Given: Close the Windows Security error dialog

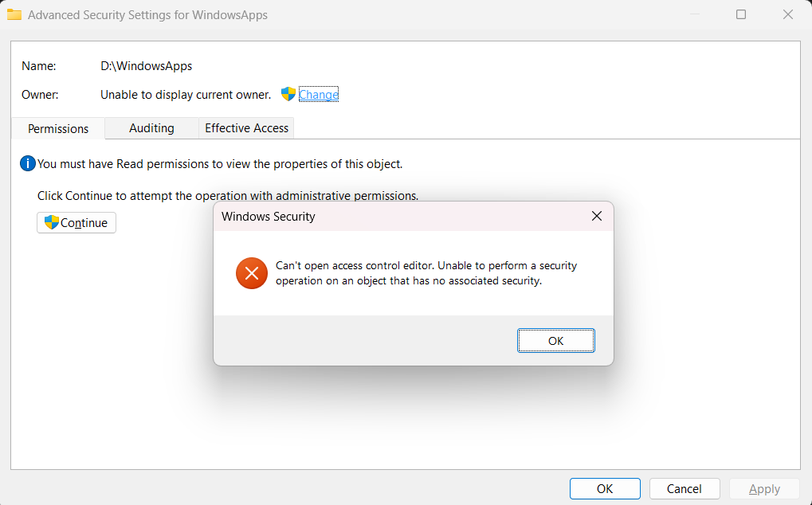Looking at the screenshot, I should tap(596, 215).
